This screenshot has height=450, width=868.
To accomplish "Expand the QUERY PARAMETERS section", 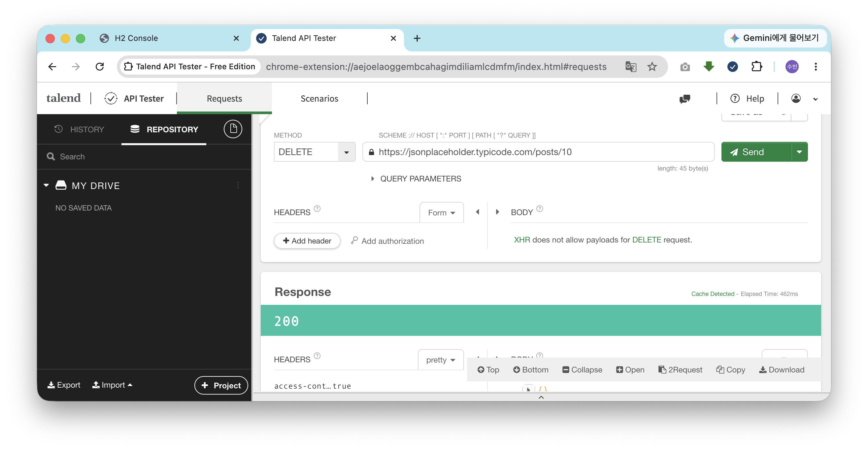I will (x=416, y=179).
